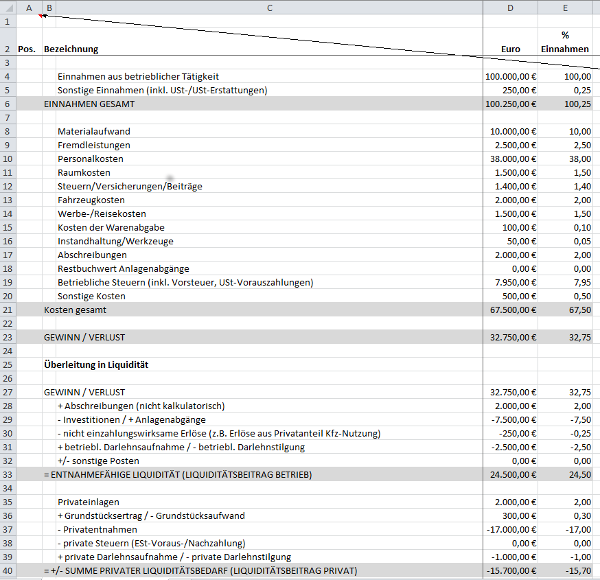Select row 21 header
This screenshot has width=600, height=580.
coord(7,311)
